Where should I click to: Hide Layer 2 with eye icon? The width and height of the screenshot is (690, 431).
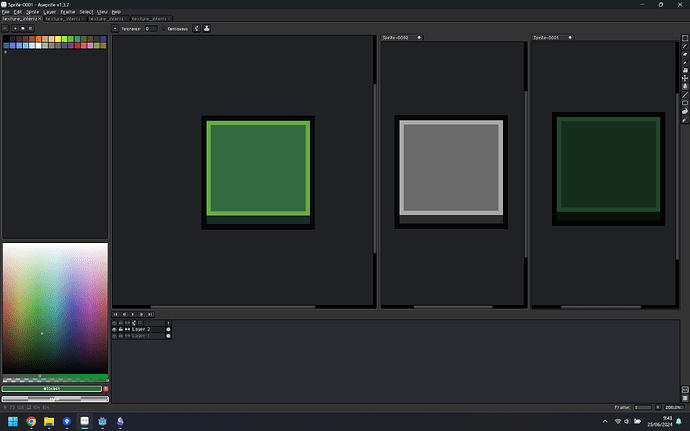pyautogui.click(x=114, y=329)
